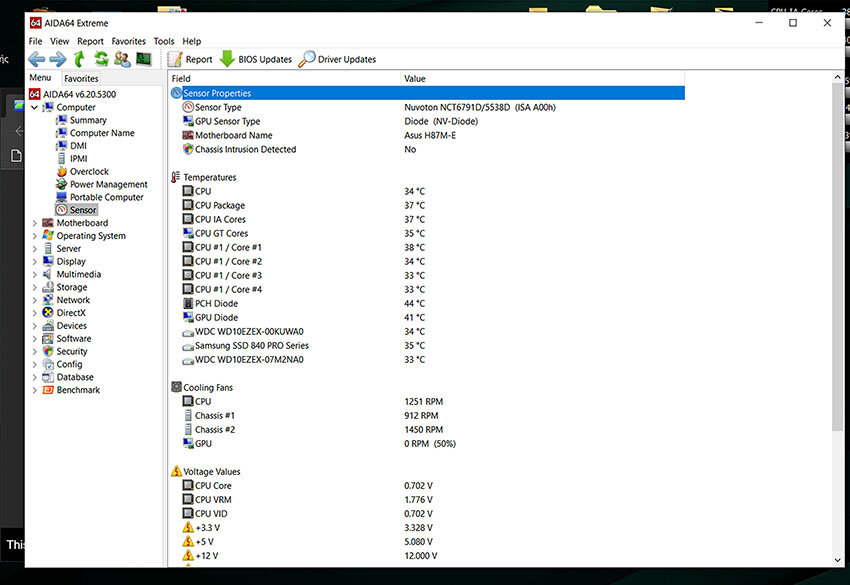Refresh the sensor readings
850x585 pixels.
click(x=101, y=59)
